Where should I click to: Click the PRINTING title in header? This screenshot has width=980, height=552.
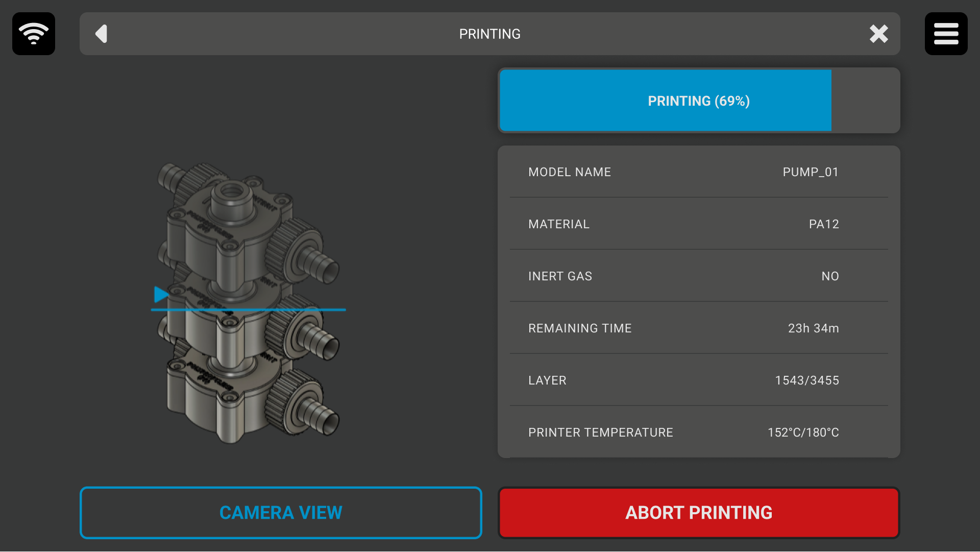(x=489, y=34)
